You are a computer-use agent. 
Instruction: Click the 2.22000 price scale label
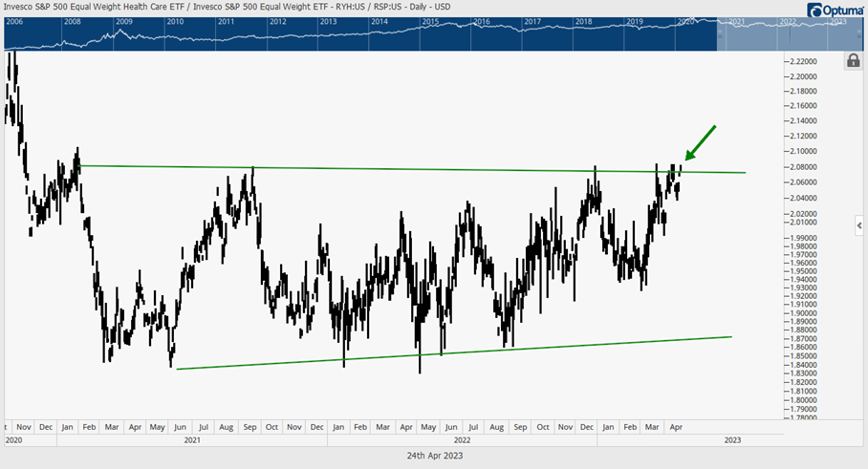(x=803, y=61)
